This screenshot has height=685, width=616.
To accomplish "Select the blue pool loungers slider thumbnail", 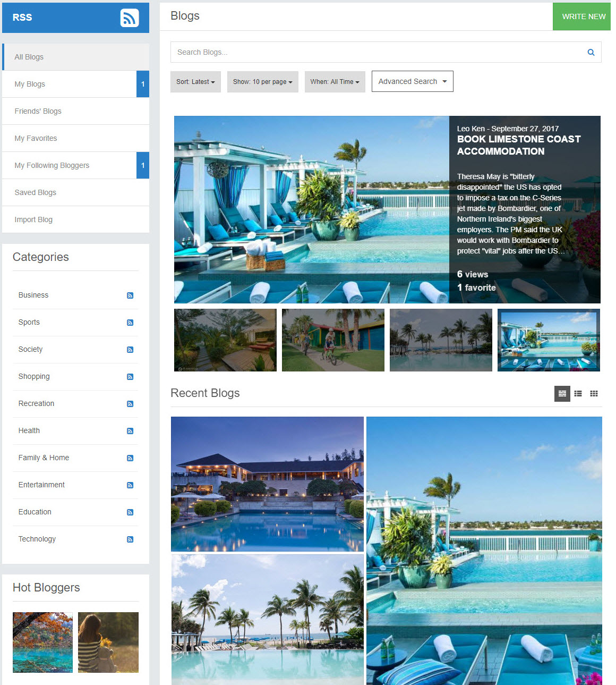I will [x=549, y=340].
